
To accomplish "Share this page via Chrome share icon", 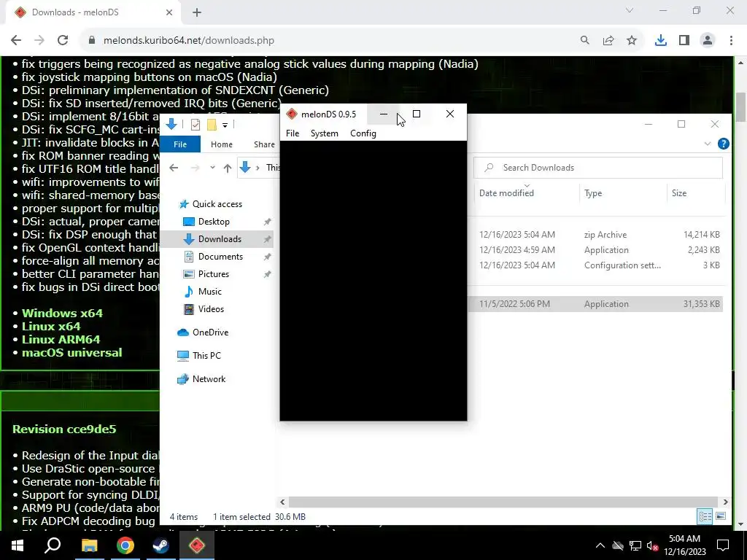I will tap(608, 41).
